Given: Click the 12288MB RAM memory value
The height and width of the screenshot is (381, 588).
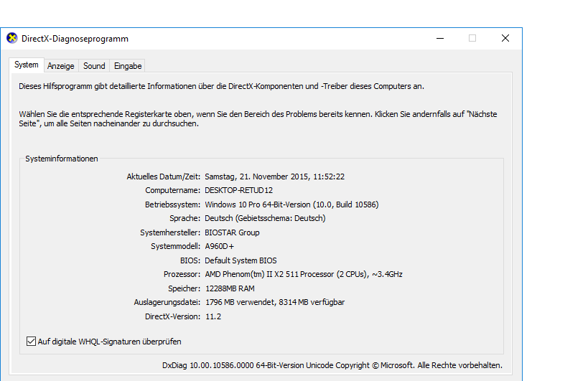Looking at the screenshot, I should (230, 288).
